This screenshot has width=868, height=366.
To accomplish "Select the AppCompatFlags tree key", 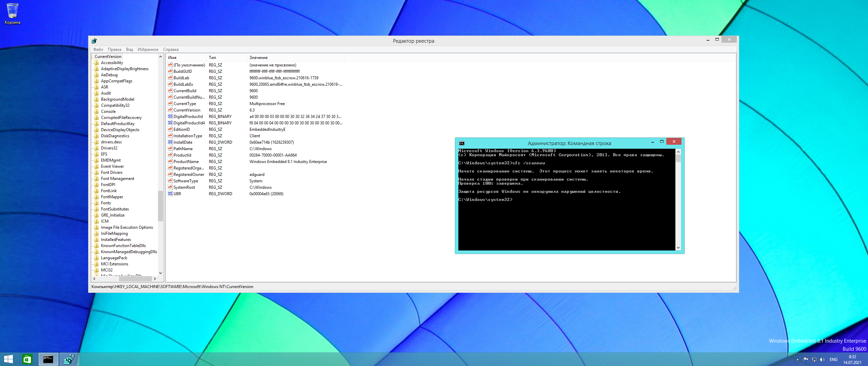I will tap(117, 81).
